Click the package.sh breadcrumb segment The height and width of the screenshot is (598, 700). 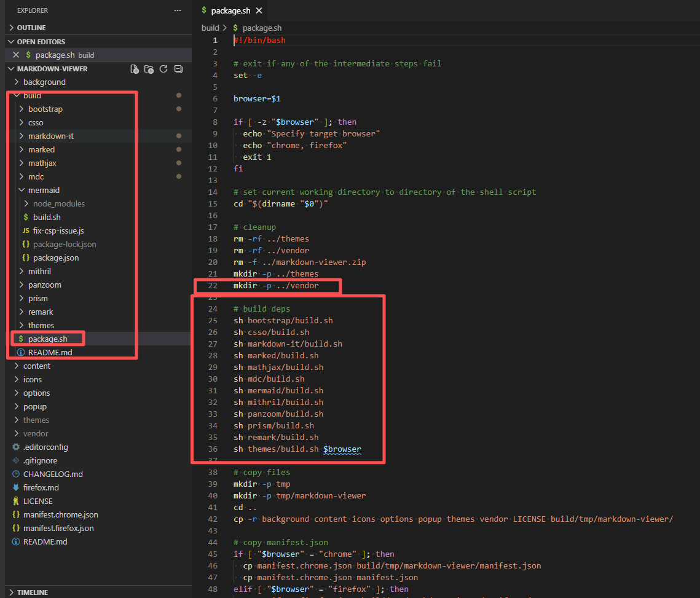click(262, 28)
